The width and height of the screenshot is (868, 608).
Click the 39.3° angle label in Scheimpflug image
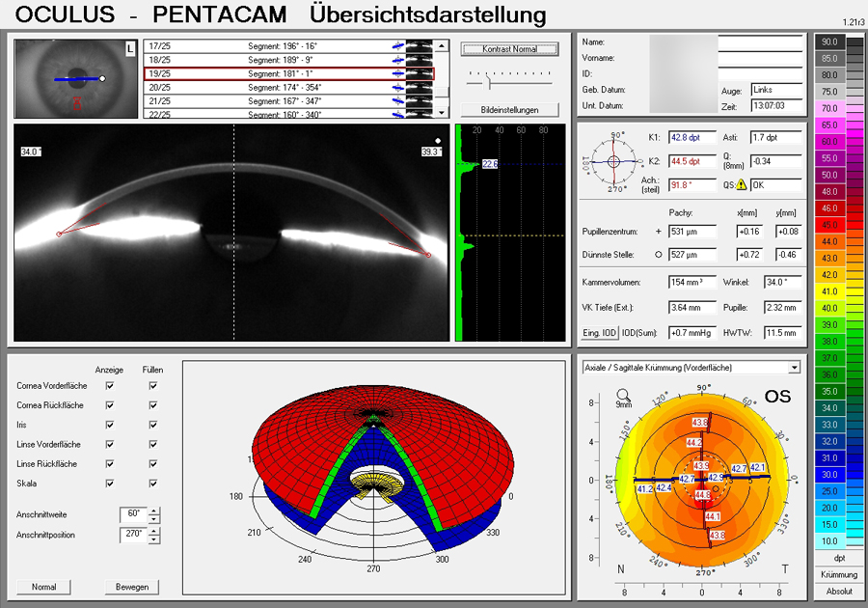pyautogui.click(x=432, y=152)
